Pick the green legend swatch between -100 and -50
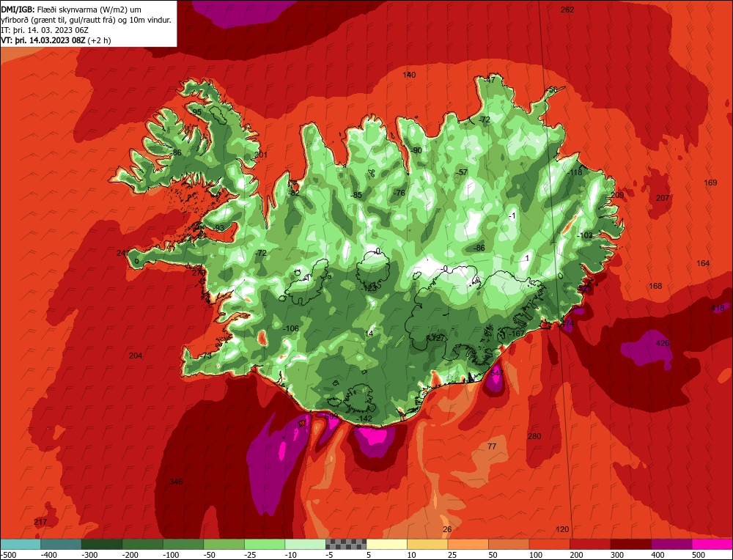The width and height of the screenshot is (733, 560). [x=183, y=544]
